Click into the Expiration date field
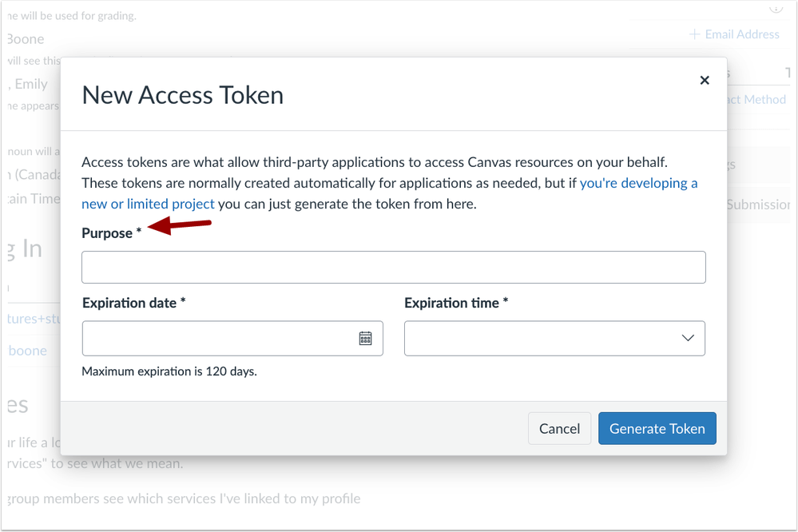 point(217,339)
